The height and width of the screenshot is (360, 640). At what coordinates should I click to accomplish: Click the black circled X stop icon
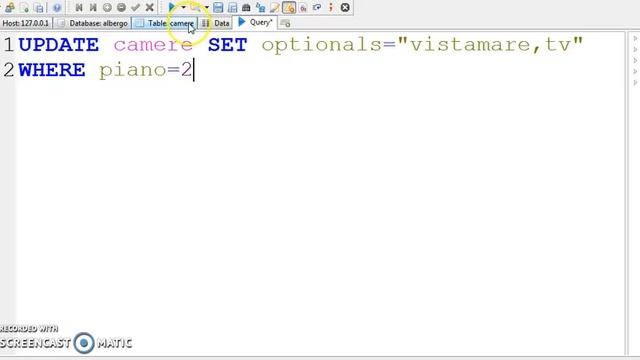pos(345,7)
